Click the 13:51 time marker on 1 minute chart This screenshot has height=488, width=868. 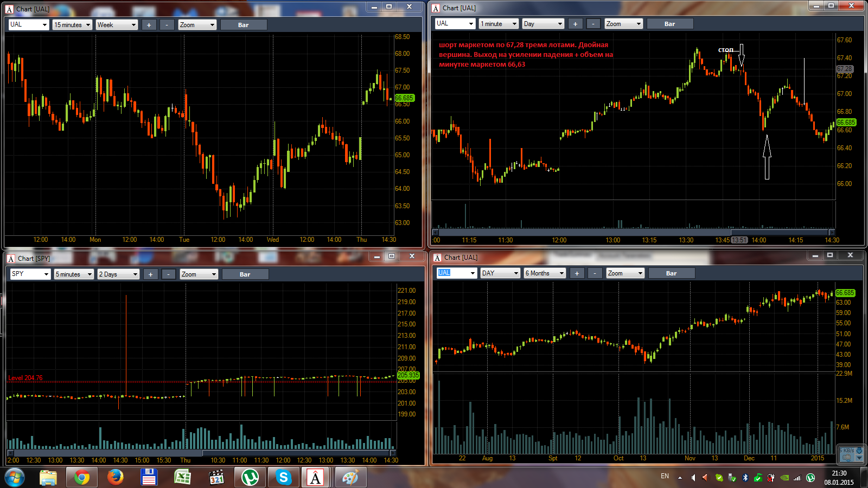pyautogui.click(x=739, y=240)
